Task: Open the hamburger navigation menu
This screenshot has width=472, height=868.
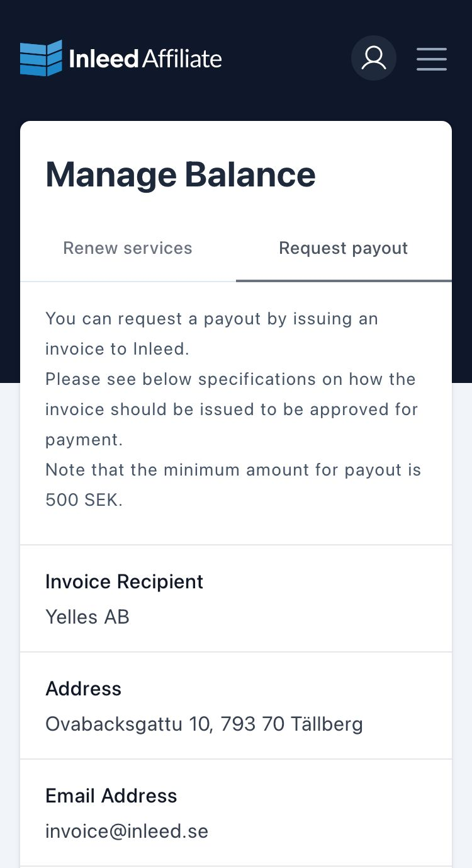Action: (432, 59)
